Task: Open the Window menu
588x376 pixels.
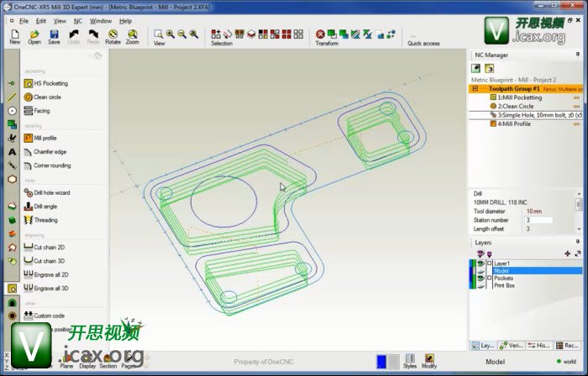Action: point(101,21)
